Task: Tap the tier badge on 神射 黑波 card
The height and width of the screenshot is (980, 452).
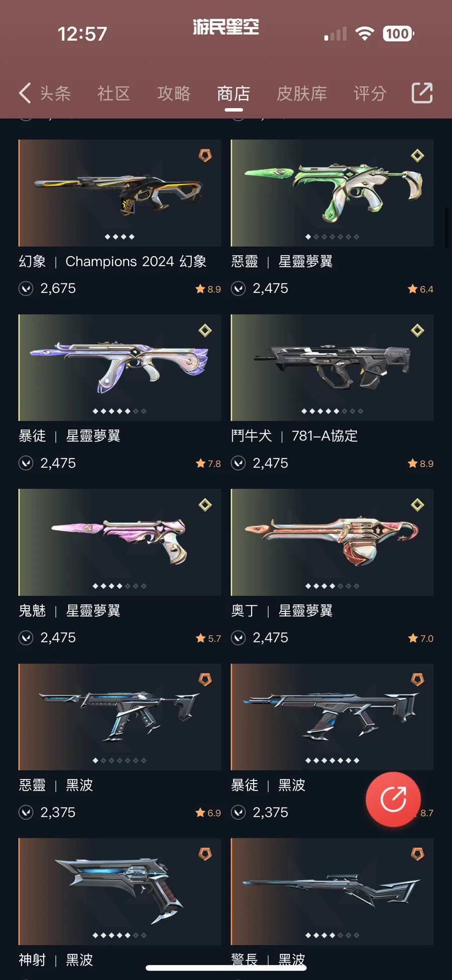Action: point(205,854)
